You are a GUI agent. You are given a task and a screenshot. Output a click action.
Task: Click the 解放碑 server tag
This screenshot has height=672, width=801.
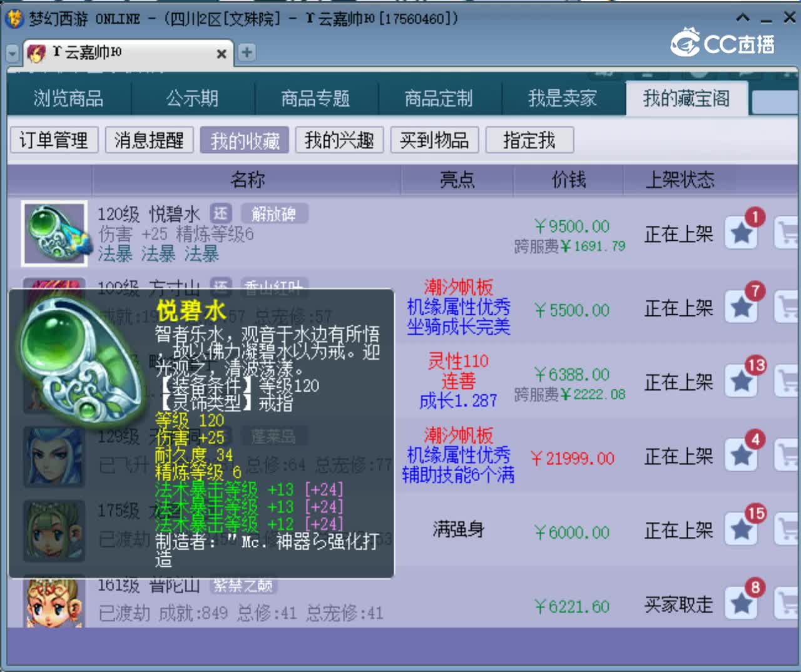pos(274,214)
